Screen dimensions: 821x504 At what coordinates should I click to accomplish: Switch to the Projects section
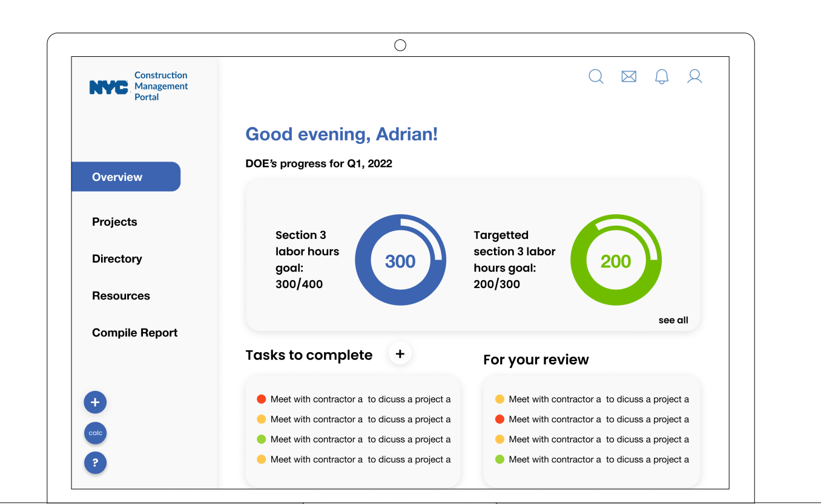[114, 221]
